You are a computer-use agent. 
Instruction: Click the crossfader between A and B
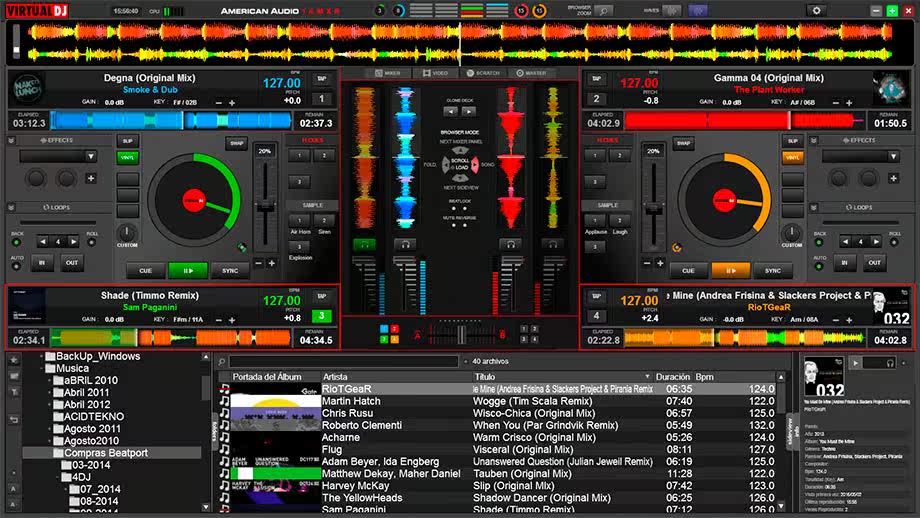pyautogui.click(x=461, y=335)
